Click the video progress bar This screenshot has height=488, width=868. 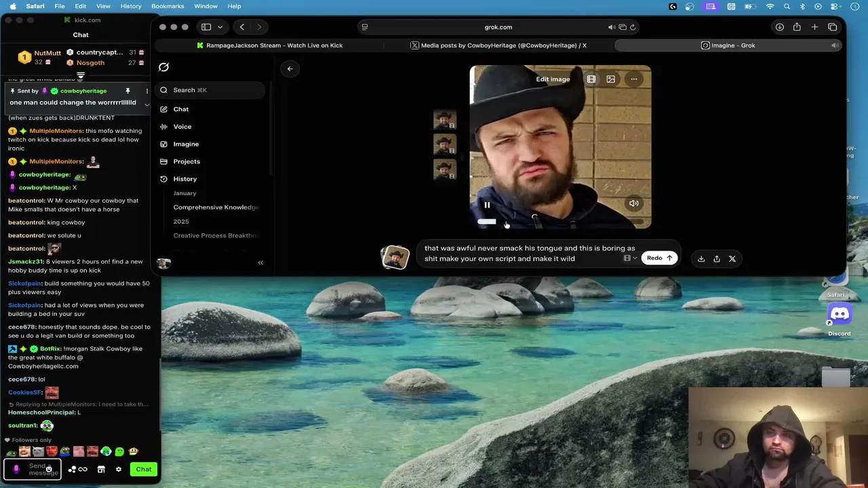(559, 222)
